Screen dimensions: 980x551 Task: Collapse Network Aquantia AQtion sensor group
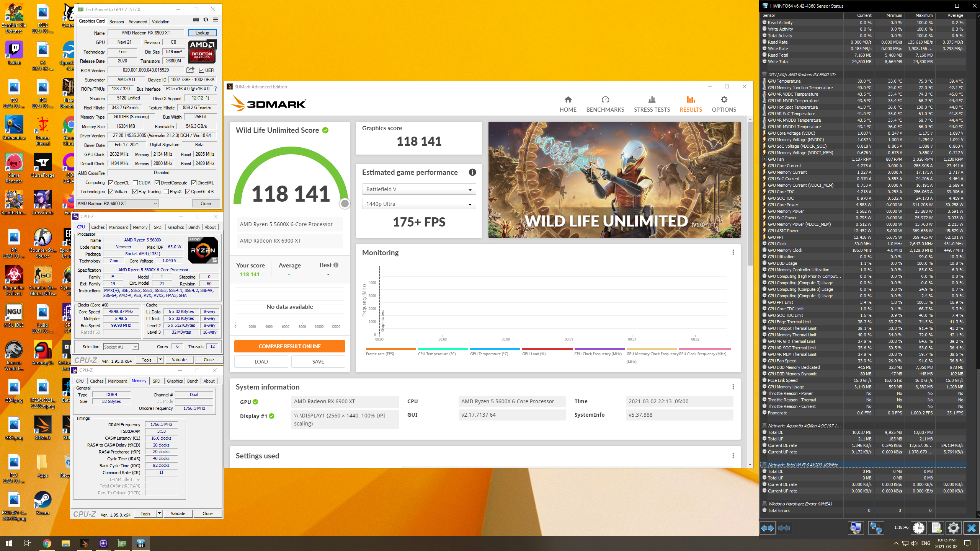click(x=764, y=425)
